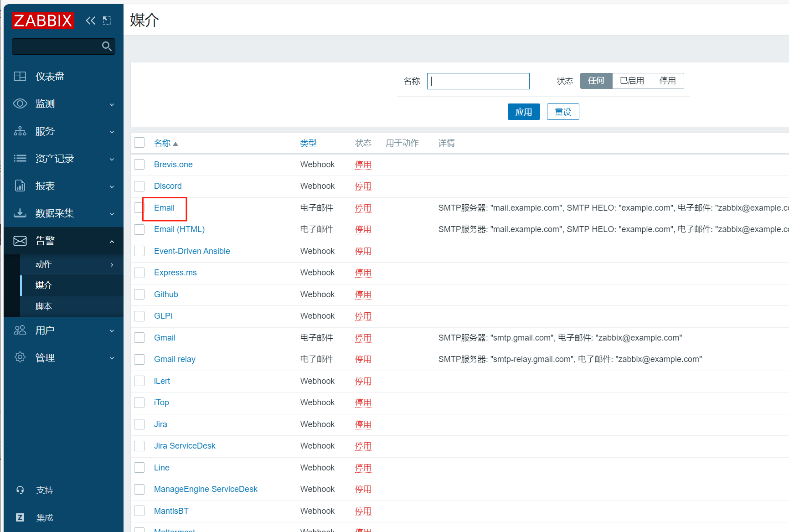Open the Line media type link
The image size is (789, 532).
pyautogui.click(x=162, y=468)
